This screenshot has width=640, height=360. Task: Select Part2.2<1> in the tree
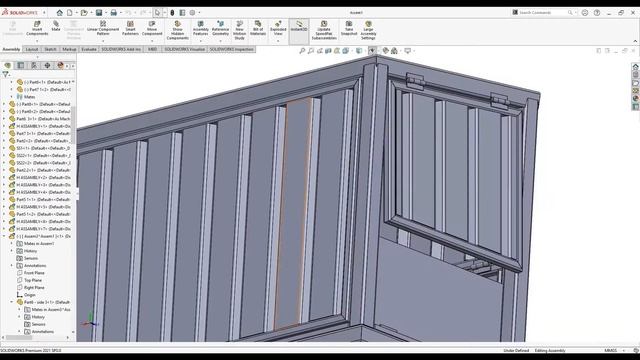pyautogui.click(x=40, y=170)
